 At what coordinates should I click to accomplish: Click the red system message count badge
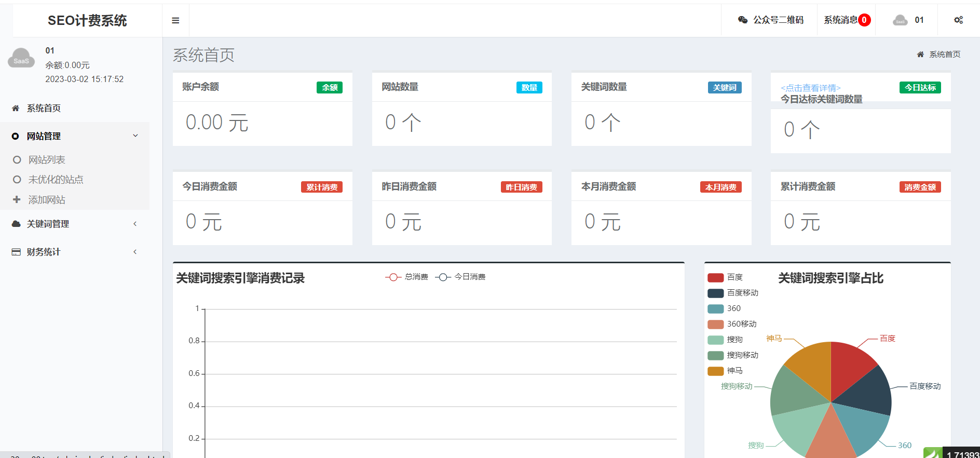[864, 20]
